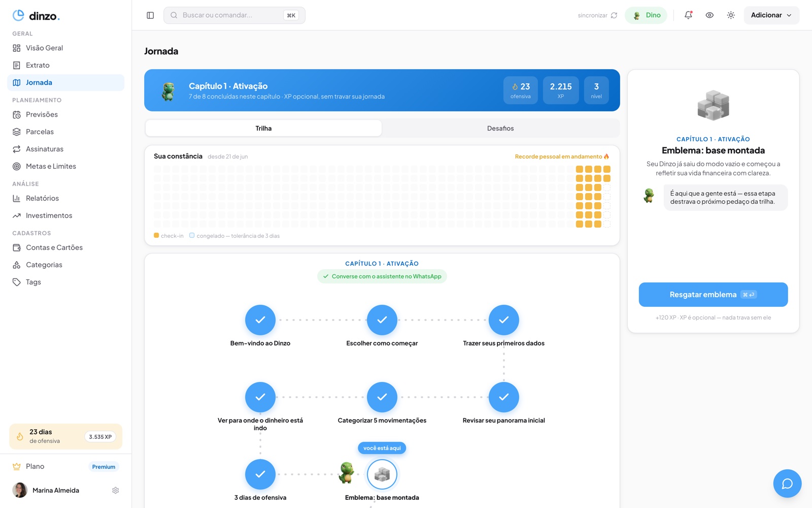Click the sincronizar refresh icon
This screenshot has width=812, height=508.
614,15
